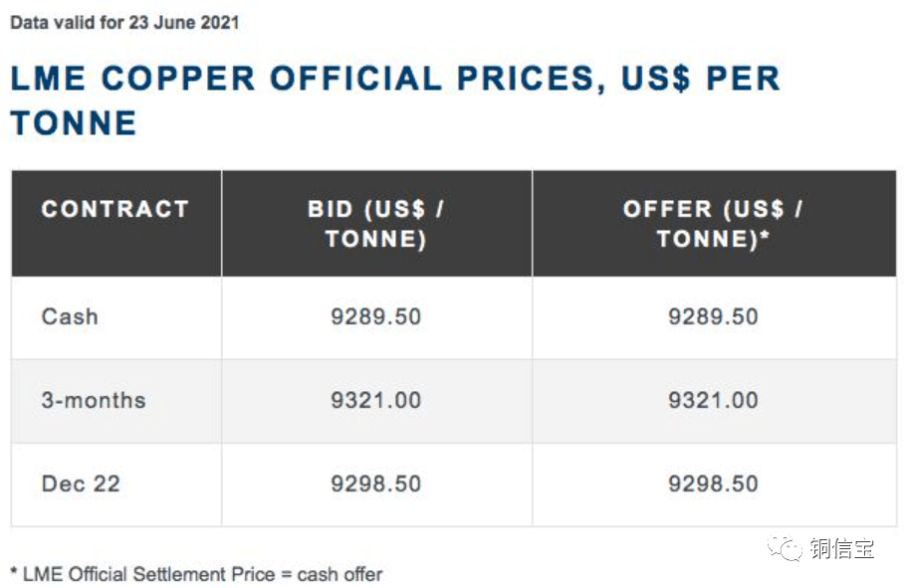Select the BID (US$ / TONNE) column header
Screen dimensions: 904x588
[376, 224]
